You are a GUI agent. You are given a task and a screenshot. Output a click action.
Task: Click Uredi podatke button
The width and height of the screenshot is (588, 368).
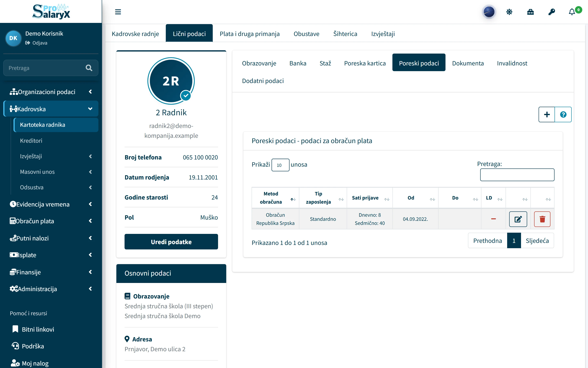[171, 242]
